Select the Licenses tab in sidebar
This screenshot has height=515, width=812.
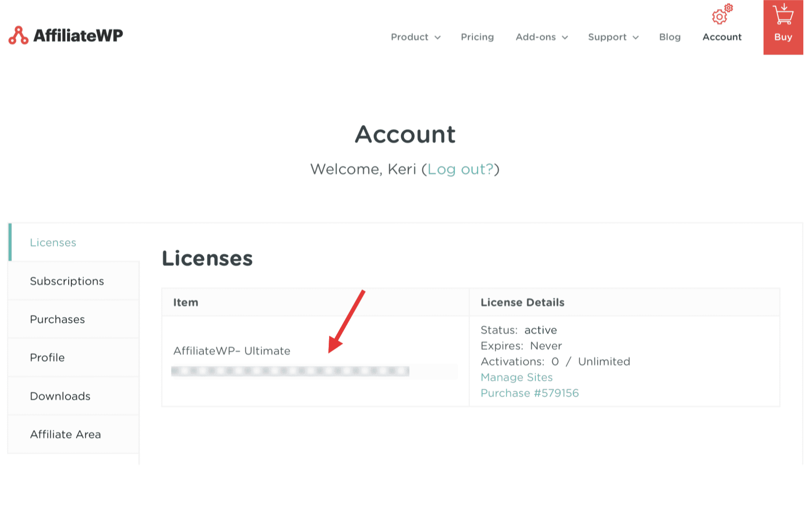click(53, 242)
